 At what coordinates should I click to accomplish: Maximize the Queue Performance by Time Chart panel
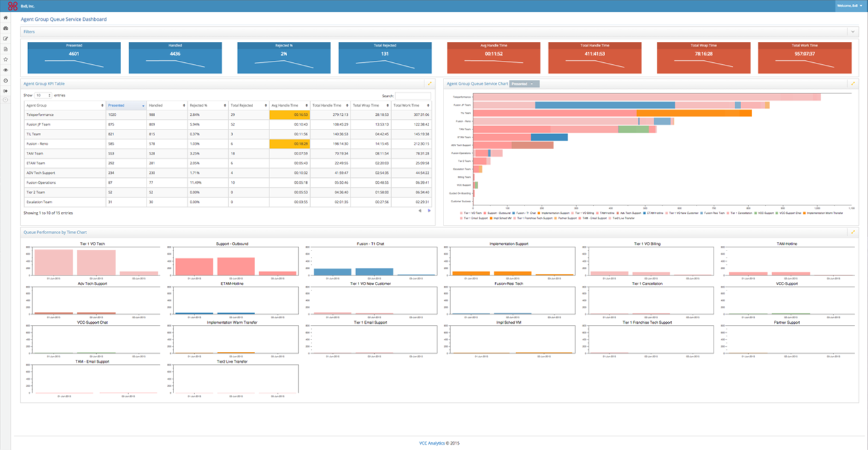click(x=852, y=232)
